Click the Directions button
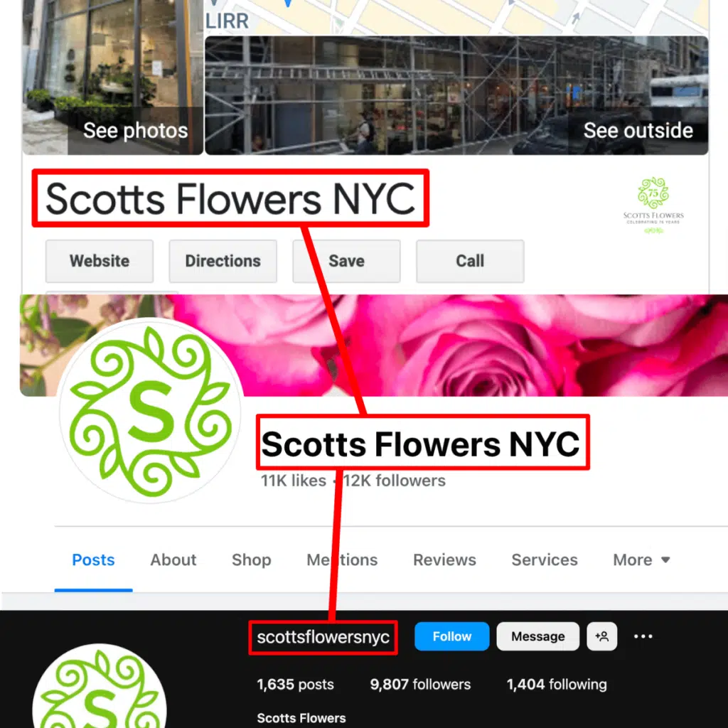Screen dimensions: 728x728 223,261
